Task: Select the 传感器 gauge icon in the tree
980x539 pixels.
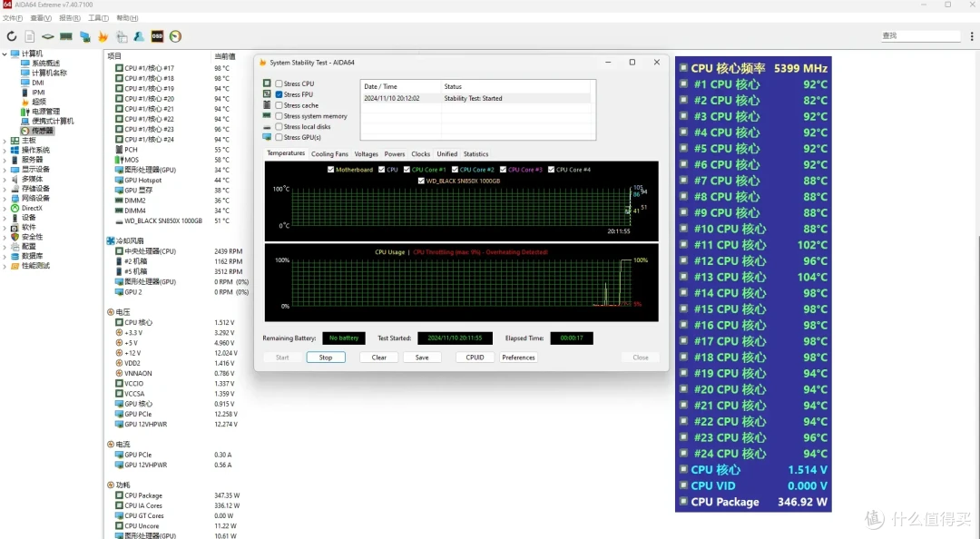Action: [x=25, y=131]
